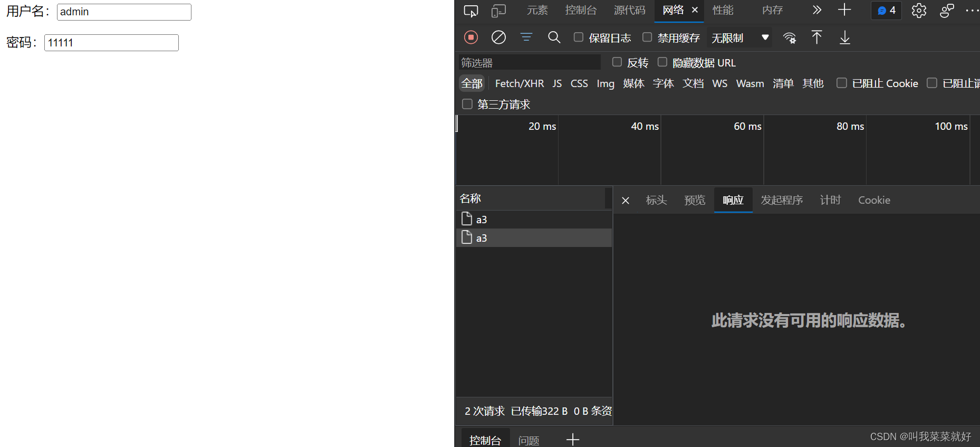This screenshot has width=980, height=447.
Task: Filter by Manifest (清单) requests
Action: (783, 83)
